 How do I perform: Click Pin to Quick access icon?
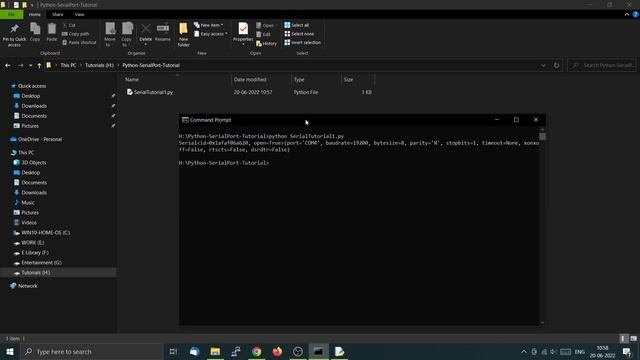(x=14, y=35)
